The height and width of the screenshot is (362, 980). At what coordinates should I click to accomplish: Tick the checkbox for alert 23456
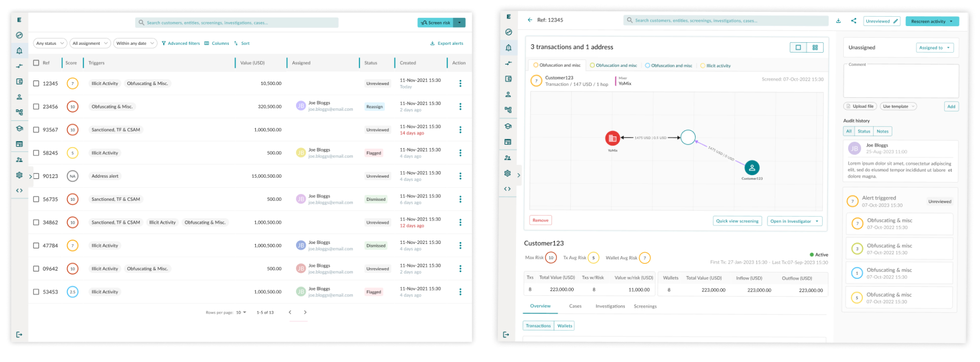click(x=36, y=107)
